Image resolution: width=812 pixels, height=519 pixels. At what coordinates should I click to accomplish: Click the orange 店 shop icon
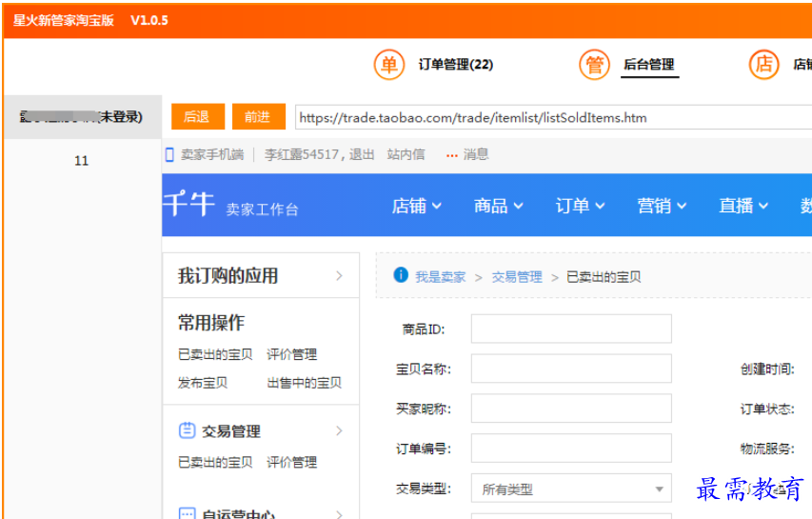[x=763, y=65]
